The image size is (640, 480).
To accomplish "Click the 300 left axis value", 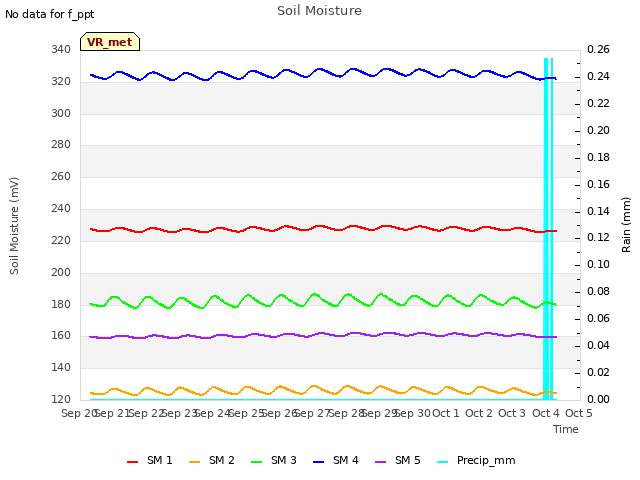I will click(61, 113).
